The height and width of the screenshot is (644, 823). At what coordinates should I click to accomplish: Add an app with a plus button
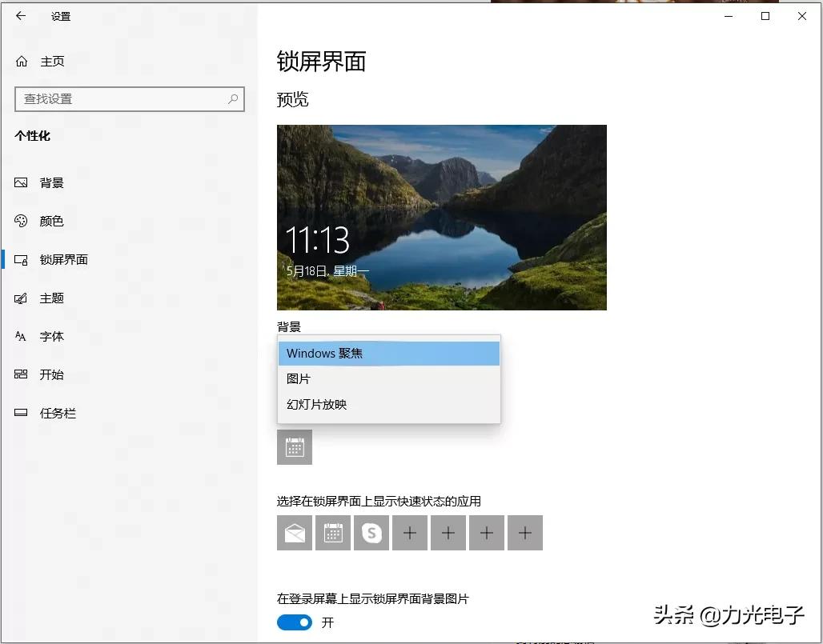point(409,532)
